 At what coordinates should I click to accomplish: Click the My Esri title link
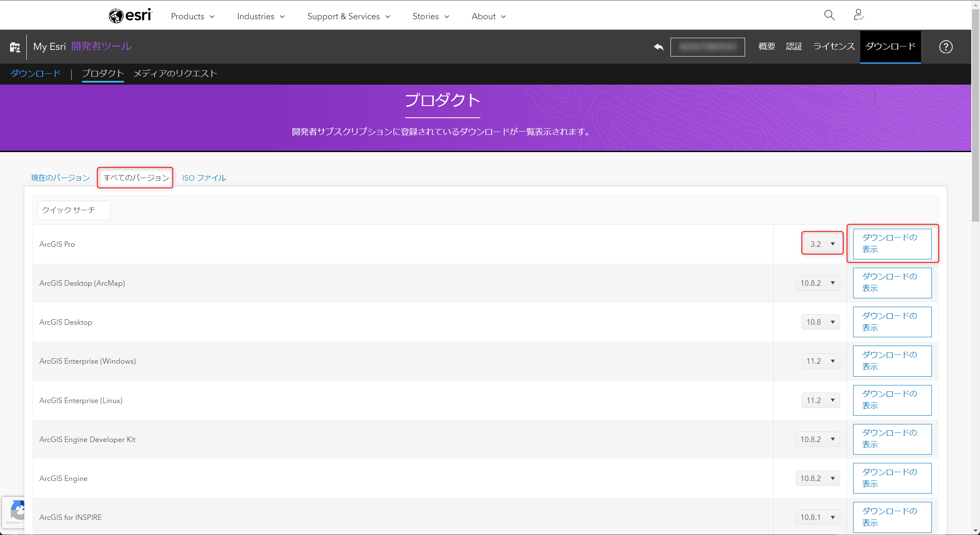pyautogui.click(x=49, y=47)
